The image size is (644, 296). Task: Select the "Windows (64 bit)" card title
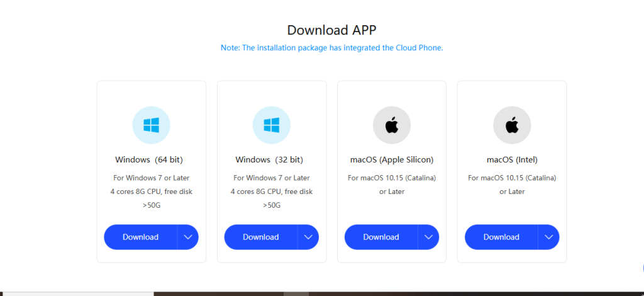(149, 159)
